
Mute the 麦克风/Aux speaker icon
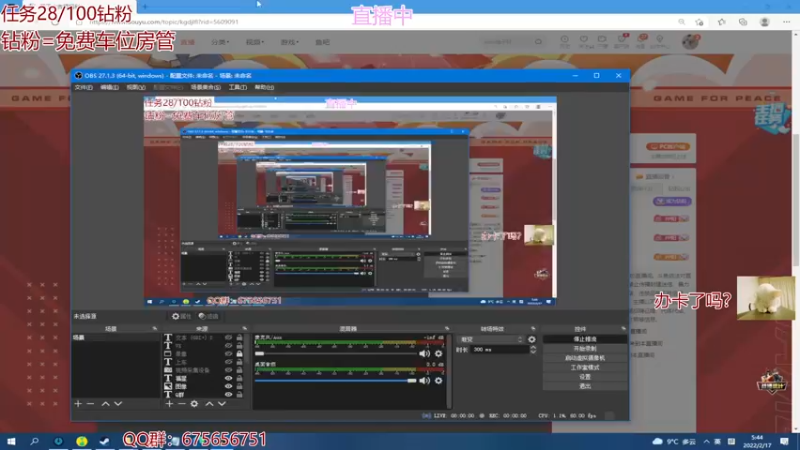point(424,353)
